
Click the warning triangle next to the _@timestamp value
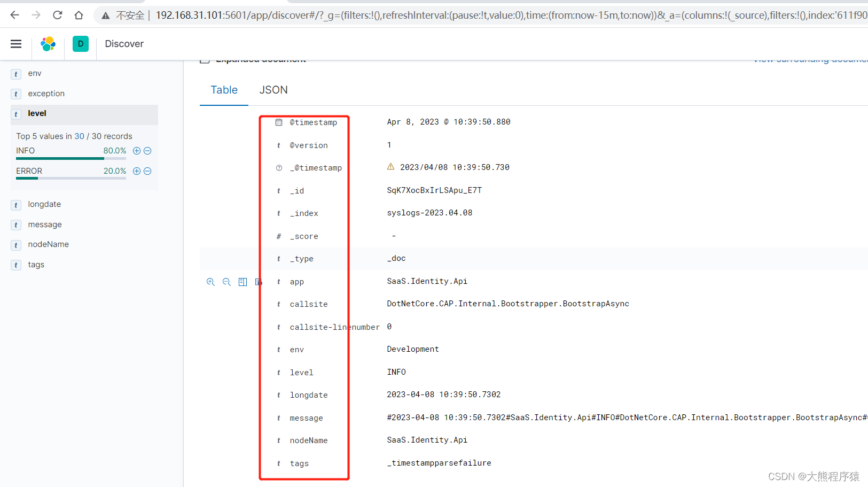pyautogui.click(x=392, y=167)
